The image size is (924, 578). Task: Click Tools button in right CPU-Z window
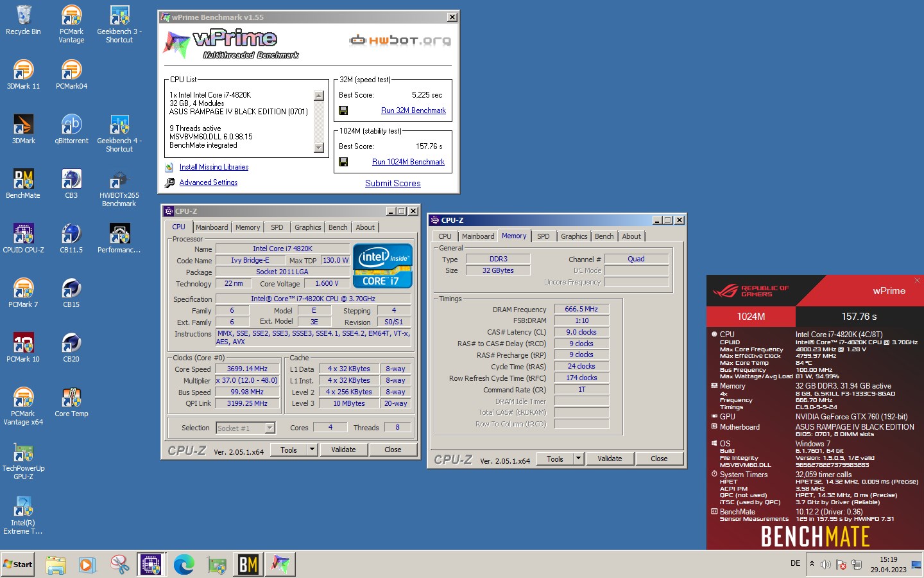click(555, 459)
